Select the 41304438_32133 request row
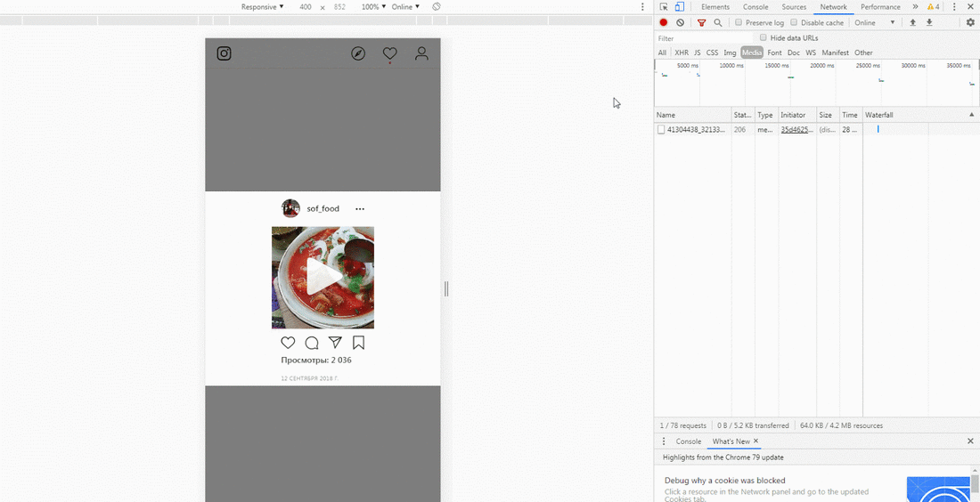Image resolution: width=980 pixels, height=502 pixels. tap(816, 129)
